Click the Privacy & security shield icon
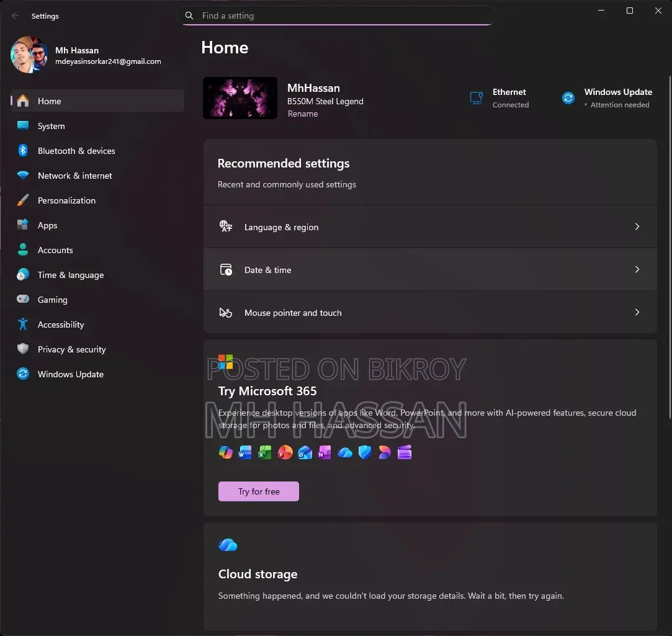 click(x=23, y=349)
